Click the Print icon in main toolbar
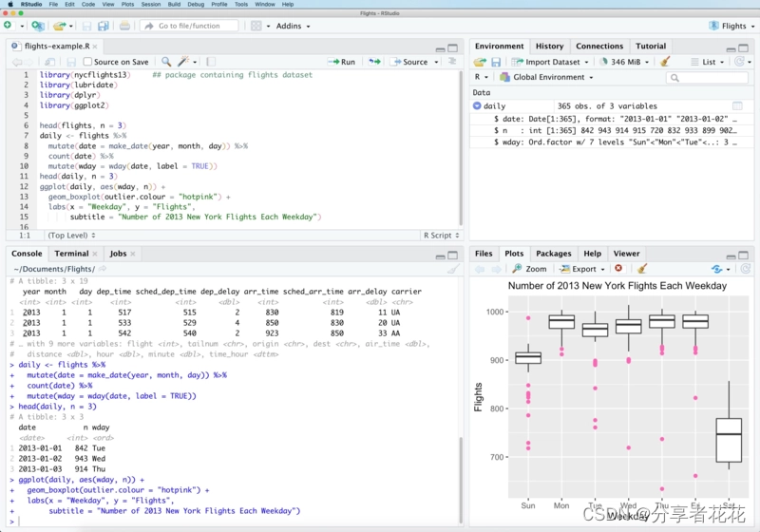The height and width of the screenshot is (532, 760). (124, 26)
